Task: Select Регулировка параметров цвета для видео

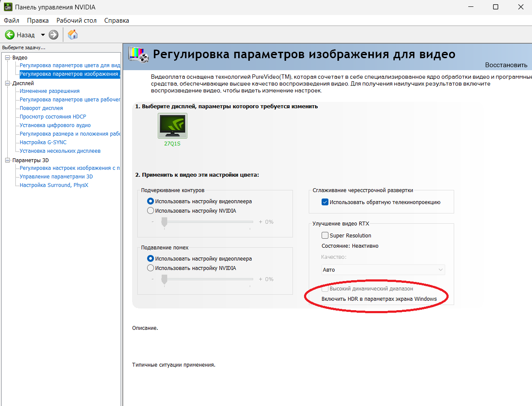Action: [70, 65]
